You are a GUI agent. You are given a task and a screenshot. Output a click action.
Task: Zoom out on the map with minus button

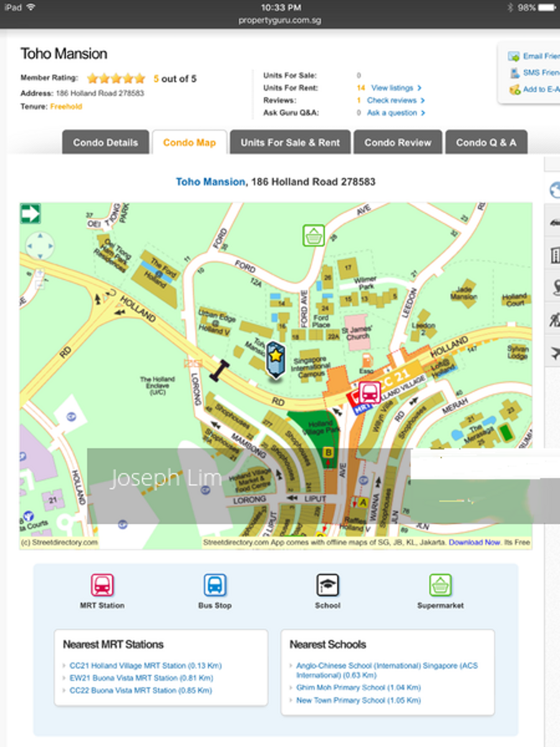point(39,285)
